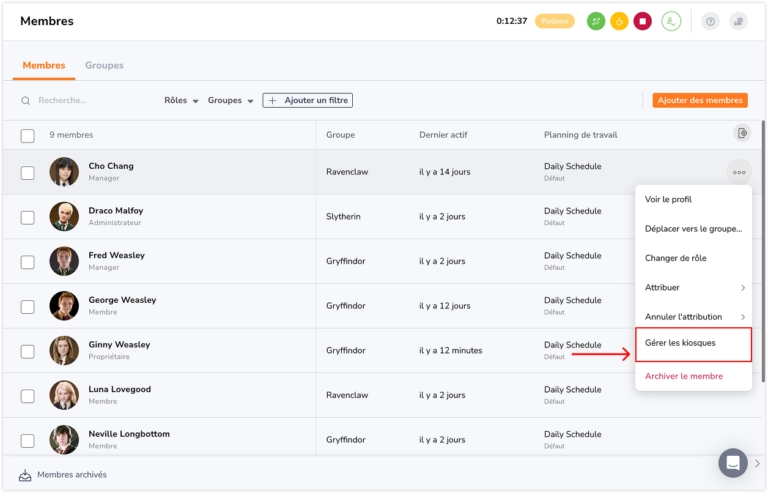Click the name Cho Chang
Screen dimensions: 768x493
click(x=111, y=166)
